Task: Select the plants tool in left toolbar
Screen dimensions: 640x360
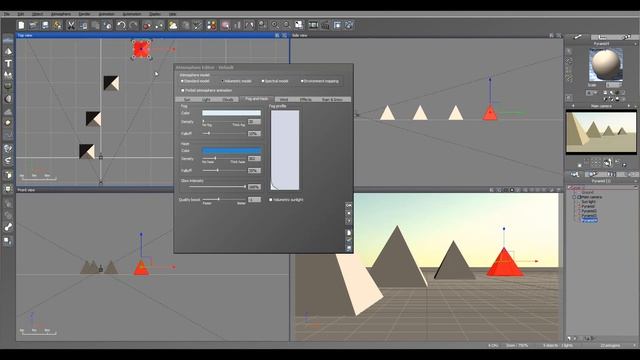Action: [x=8, y=75]
